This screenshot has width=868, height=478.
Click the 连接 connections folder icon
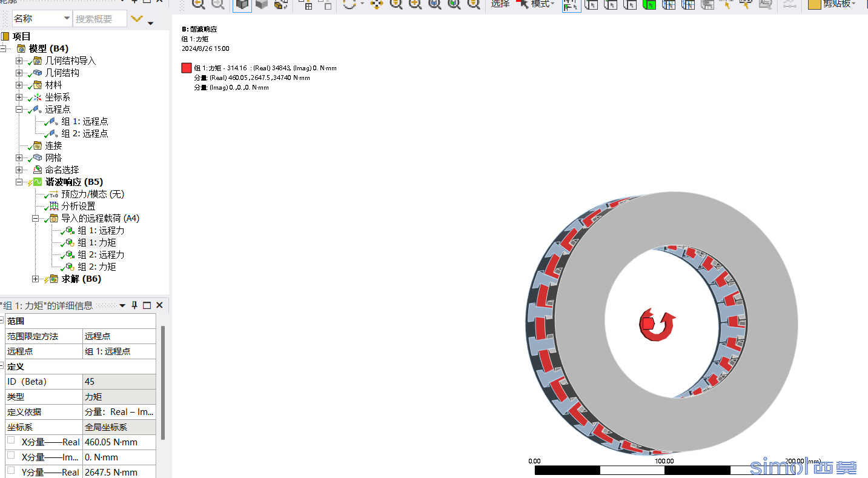pyautogui.click(x=38, y=145)
